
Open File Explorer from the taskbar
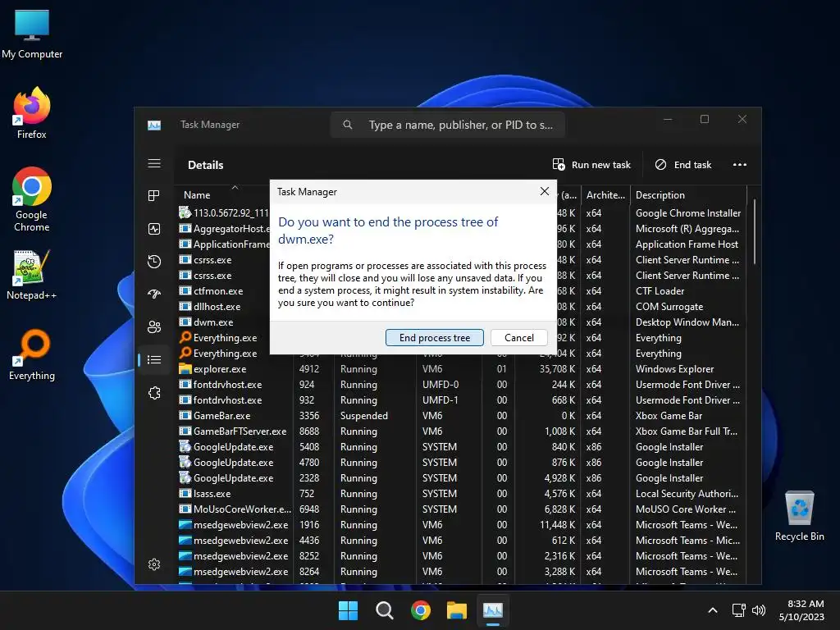[x=457, y=610]
